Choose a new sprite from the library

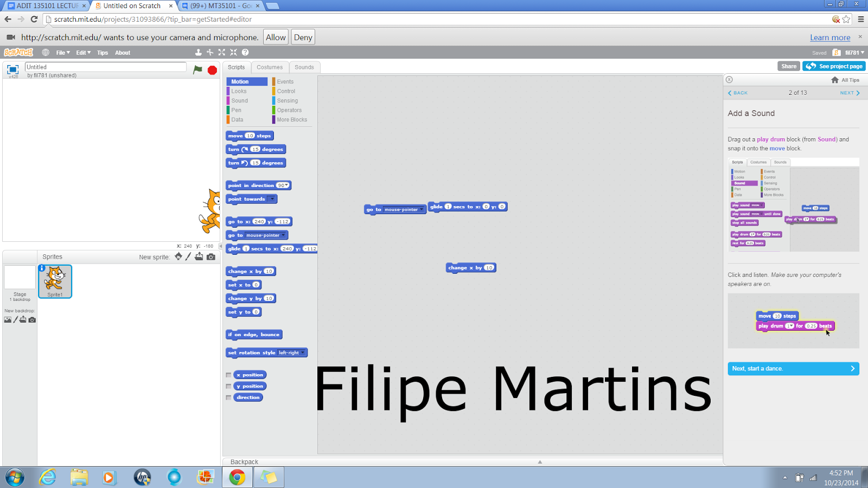(178, 256)
